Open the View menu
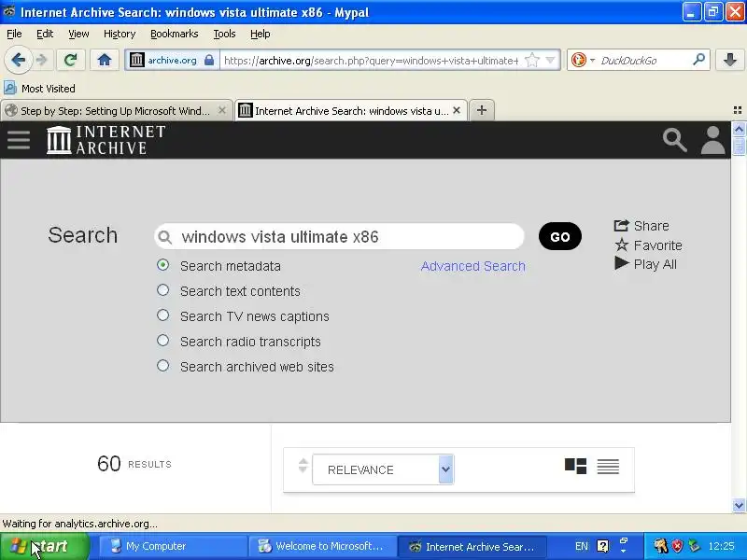 pos(78,34)
